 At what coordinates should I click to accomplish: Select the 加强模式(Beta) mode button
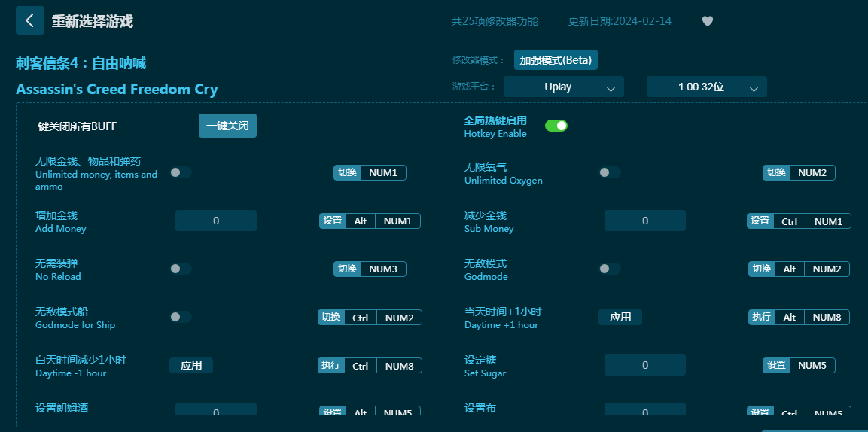click(x=556, y=60)
